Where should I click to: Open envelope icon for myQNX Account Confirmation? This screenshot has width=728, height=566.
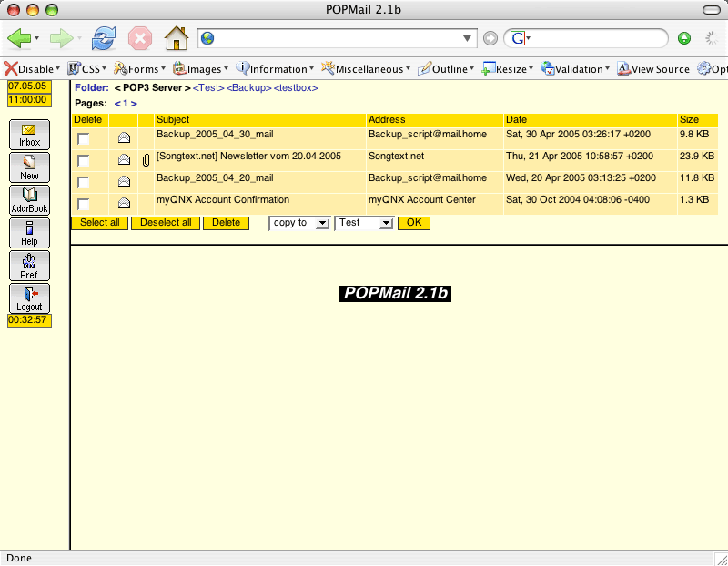pyautogui.click(x=124, y=203)
